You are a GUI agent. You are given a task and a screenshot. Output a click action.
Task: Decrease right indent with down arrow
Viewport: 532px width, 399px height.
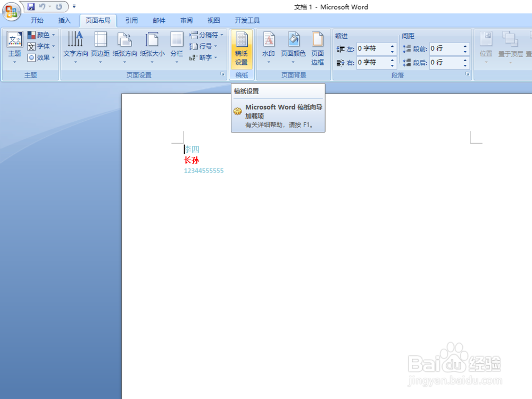tap(393, 65)
